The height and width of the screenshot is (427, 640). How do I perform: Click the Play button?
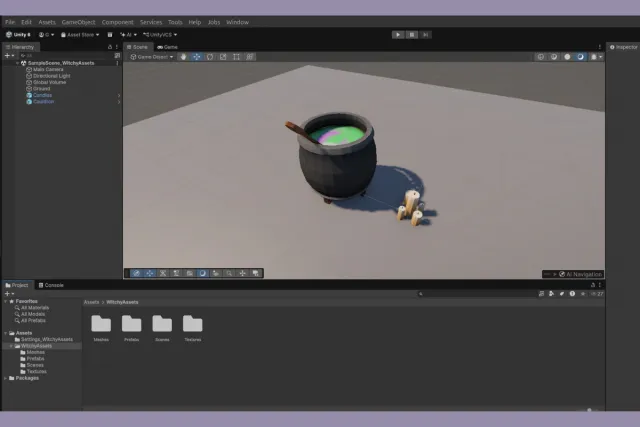coord(398,35)
